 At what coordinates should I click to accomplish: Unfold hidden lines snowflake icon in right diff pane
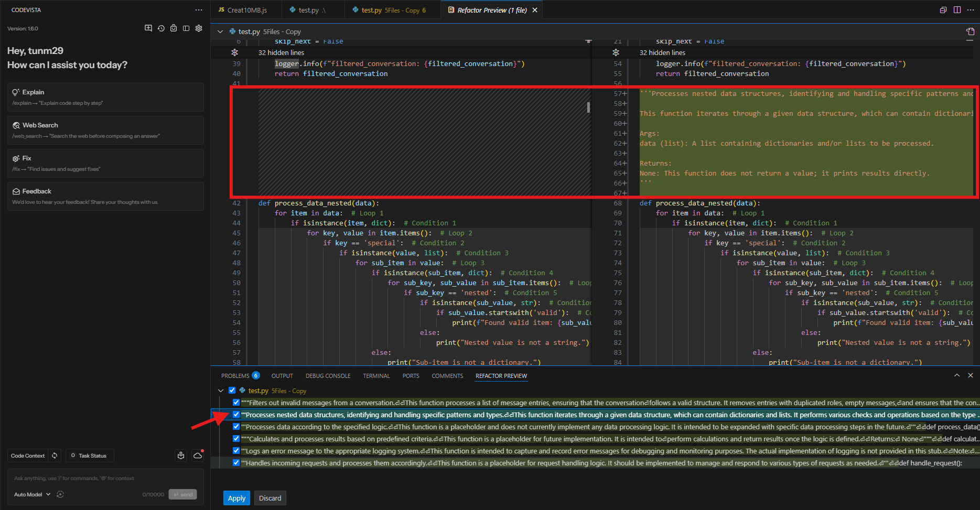(616, 52)
